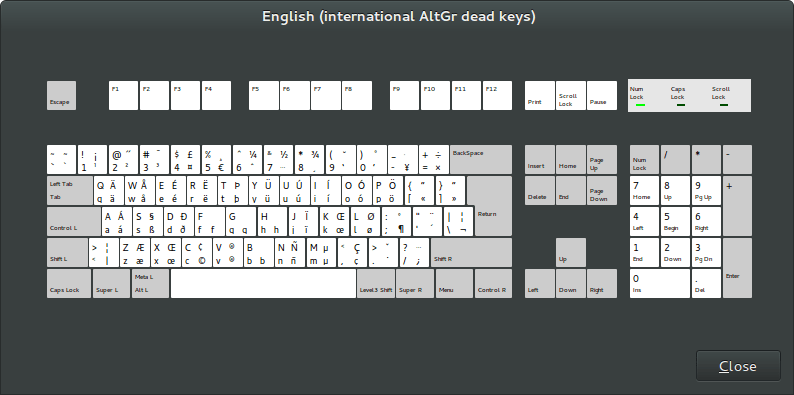
Task: Click the Down arrow key
Action: tap(571, 283)
